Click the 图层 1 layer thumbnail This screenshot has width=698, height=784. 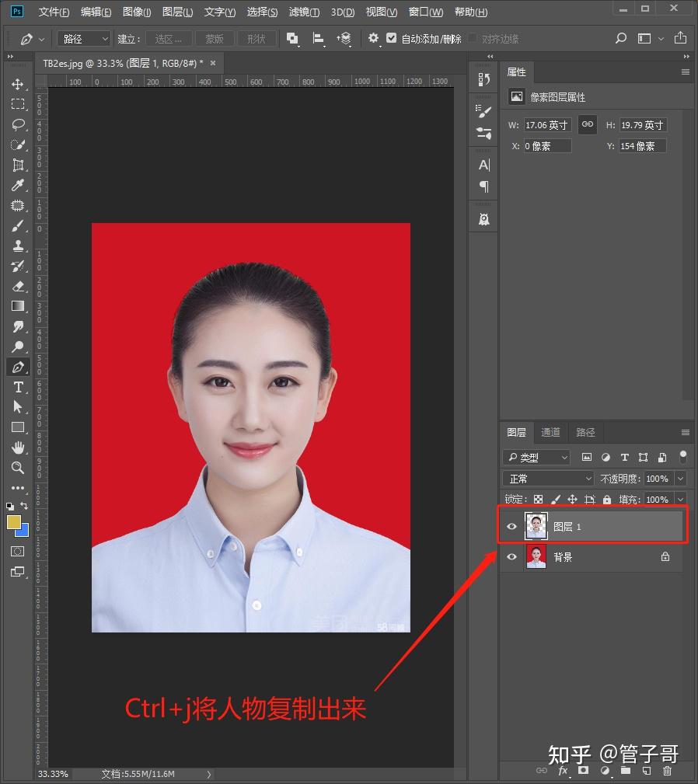pos(536,526)
